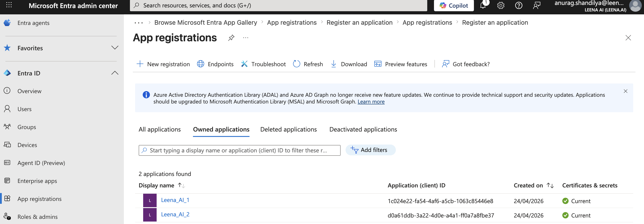This screenshot has height=224, width=644.
Task: Open the app launcher waffle icon
Action: pyautogui.click(x=9, y=5)
